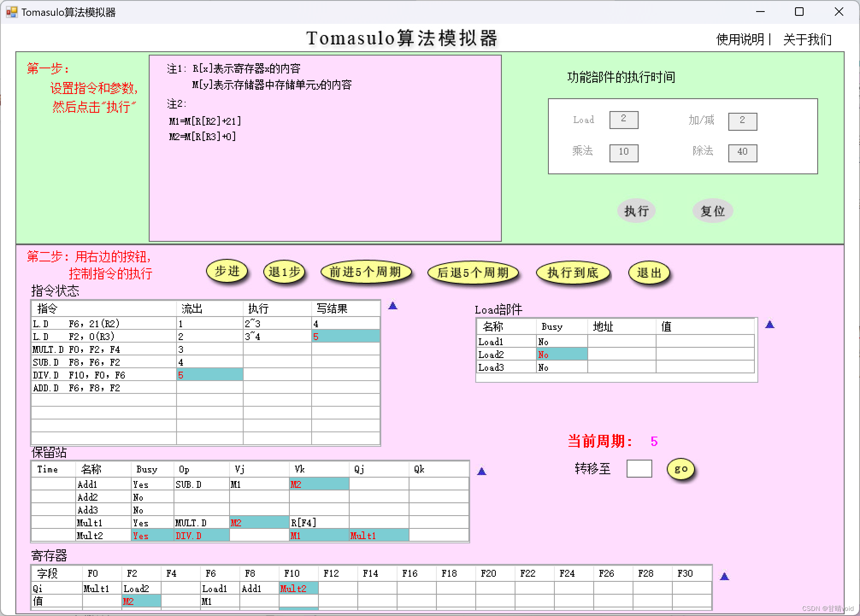The width and height of the screenshot is (860, 616).
Task: Click the Load2 Qi cell under F2
Action: click(141, 588)
